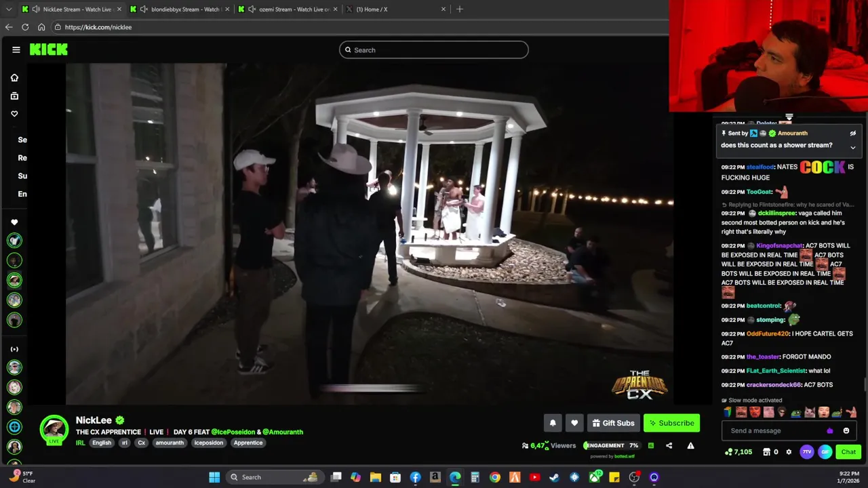Viewport: 868px width, 488px height.
Task: Follow the channel with heart button
Action: (x=574, y=423)
